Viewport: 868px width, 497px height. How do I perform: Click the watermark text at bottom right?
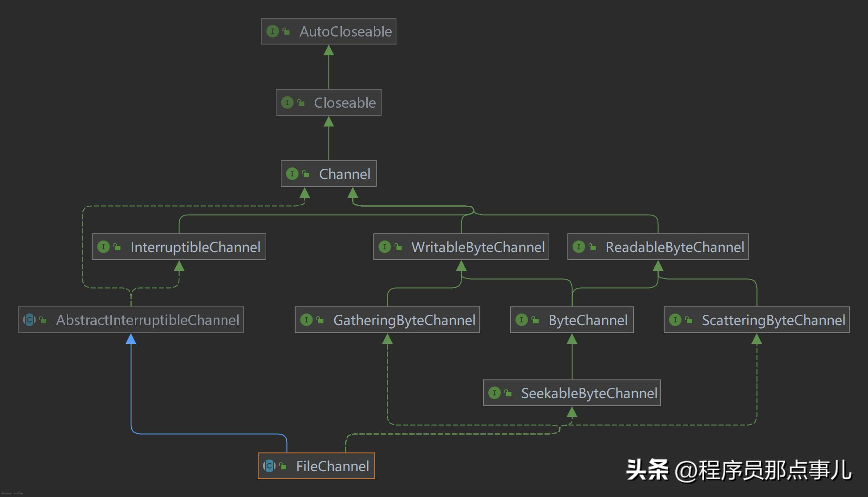[739, 470]
